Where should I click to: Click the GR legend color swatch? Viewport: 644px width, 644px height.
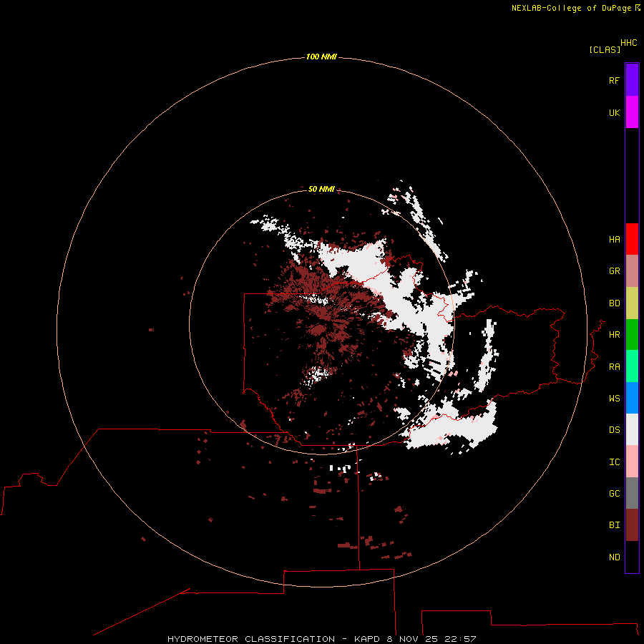click(x=632, y=271)
